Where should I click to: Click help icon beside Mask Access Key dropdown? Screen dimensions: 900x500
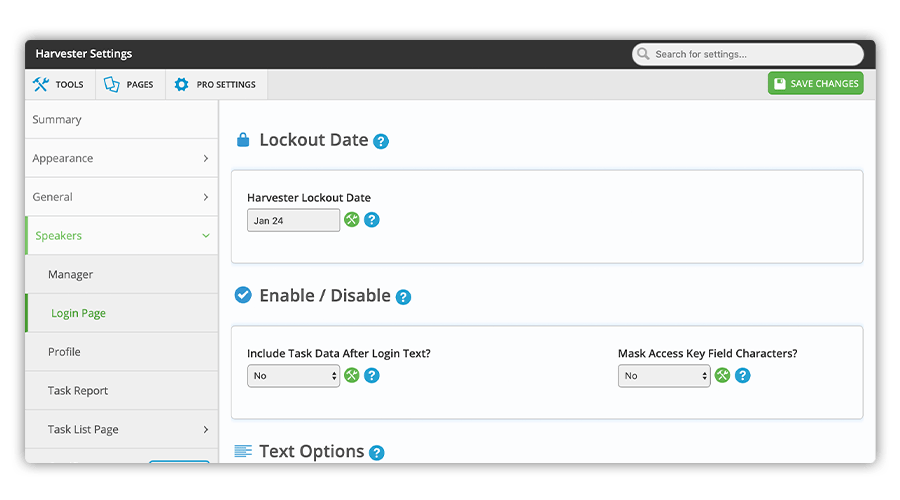pos(743,375)
